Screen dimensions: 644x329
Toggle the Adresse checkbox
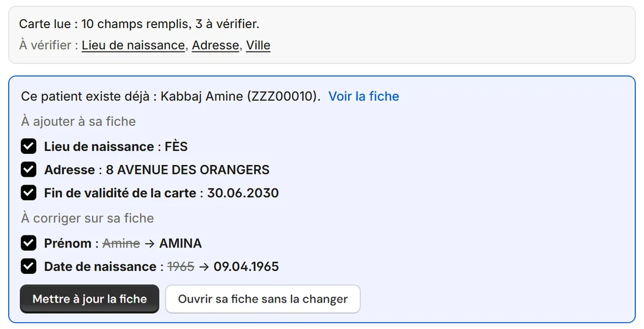28,169
